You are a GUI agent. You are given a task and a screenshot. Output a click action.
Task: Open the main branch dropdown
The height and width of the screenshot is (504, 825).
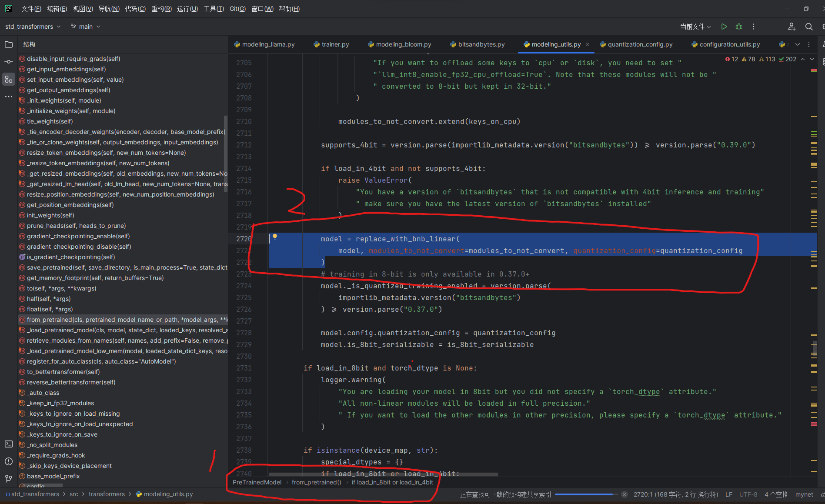pos(86,27)
